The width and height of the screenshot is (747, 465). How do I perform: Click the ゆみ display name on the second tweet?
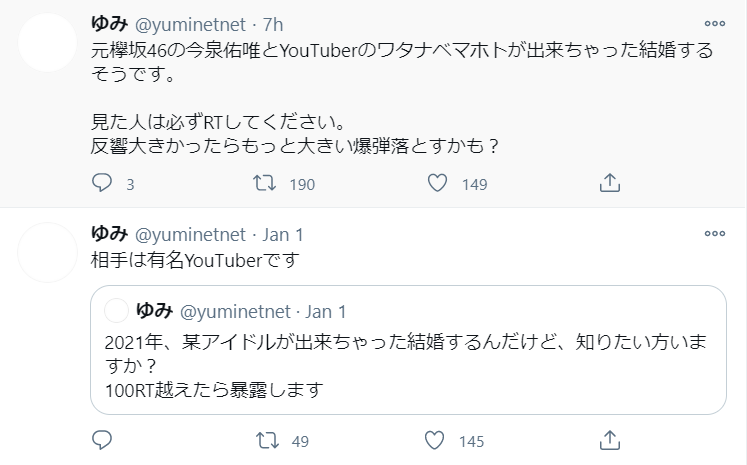pyautogui.click(x=110, y=233)
